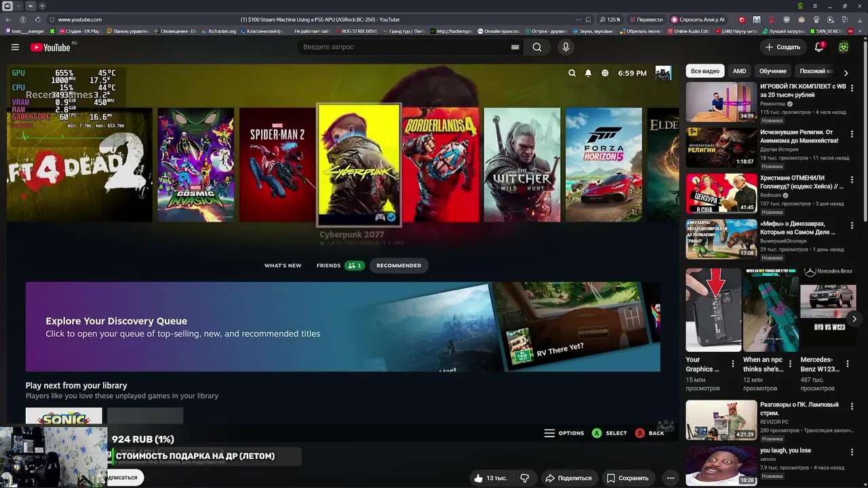Open options menu for Разговоры о ПК video

pyautogui.click(x=852, y=406)
